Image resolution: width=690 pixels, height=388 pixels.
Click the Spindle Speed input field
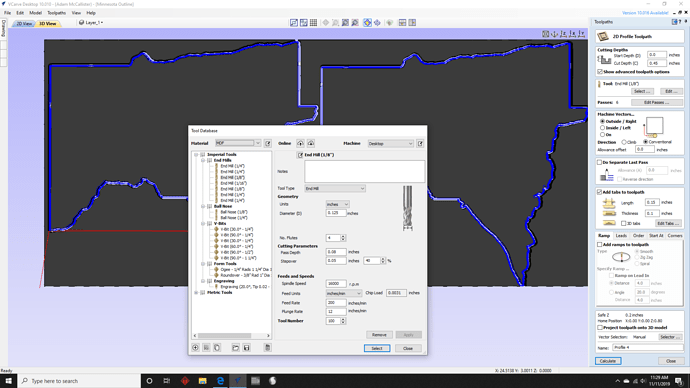336,284
